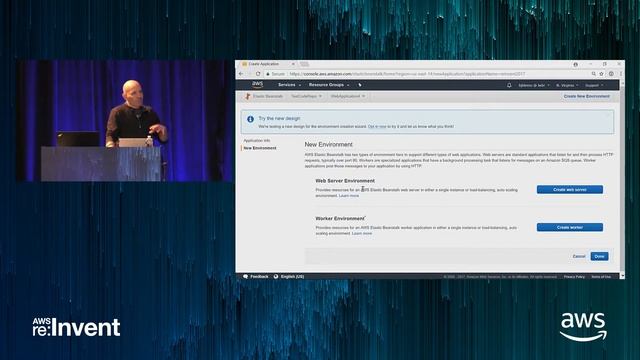Expand the Resource Groups dropdown

pos(329,85)
